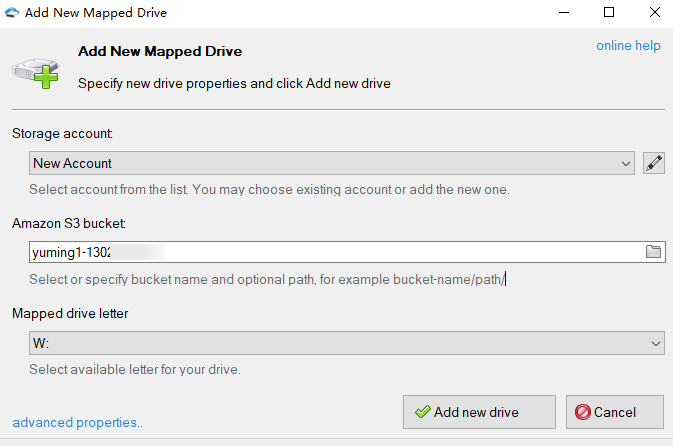Show advanced properties

(78, 422)
